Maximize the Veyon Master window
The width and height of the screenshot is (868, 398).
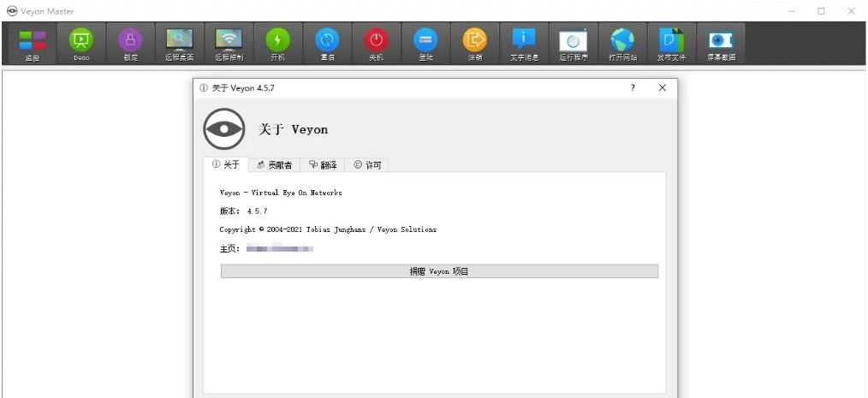tap(821, 11)
